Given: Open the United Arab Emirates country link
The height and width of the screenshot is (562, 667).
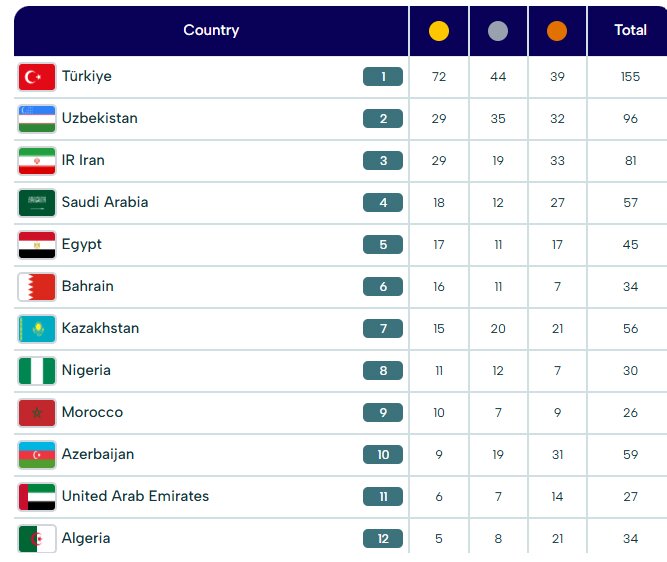Looking at the screenshot, I should point(135,496).
